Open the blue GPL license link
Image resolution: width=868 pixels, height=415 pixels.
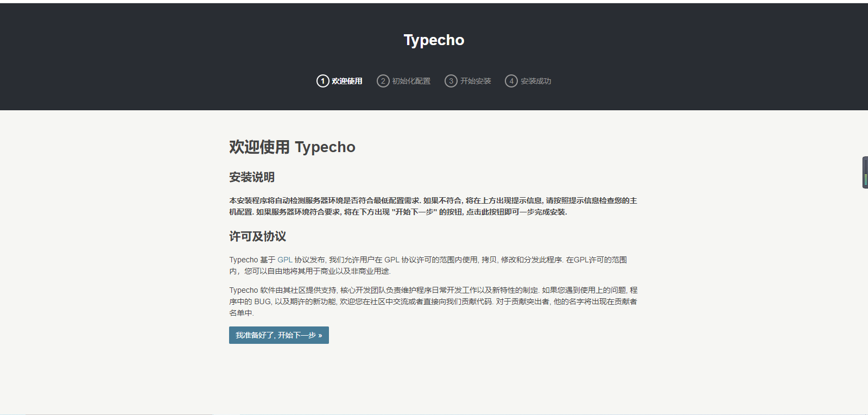284,260
